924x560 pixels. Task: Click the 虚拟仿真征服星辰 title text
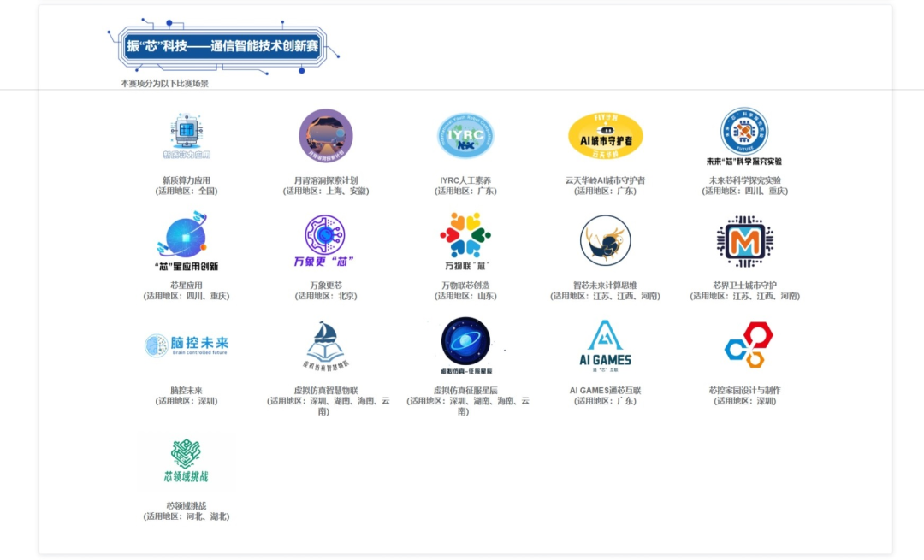(x=465, y=391)
